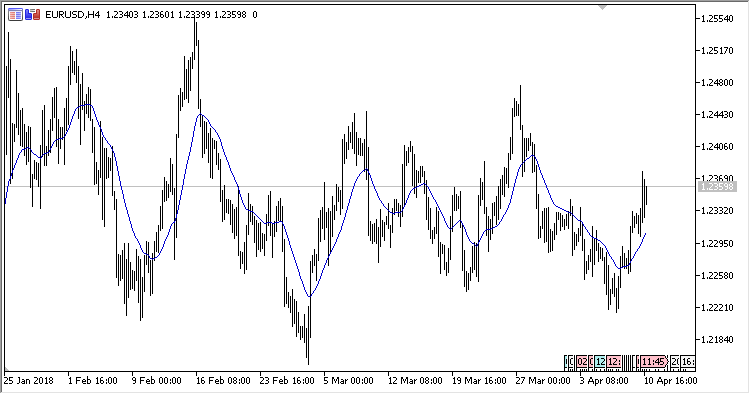Image resolution: width=750 pixels, height=394 pixels.
Task: Click the 10 Apr 16:00 time label
Action: coord(670,381)
